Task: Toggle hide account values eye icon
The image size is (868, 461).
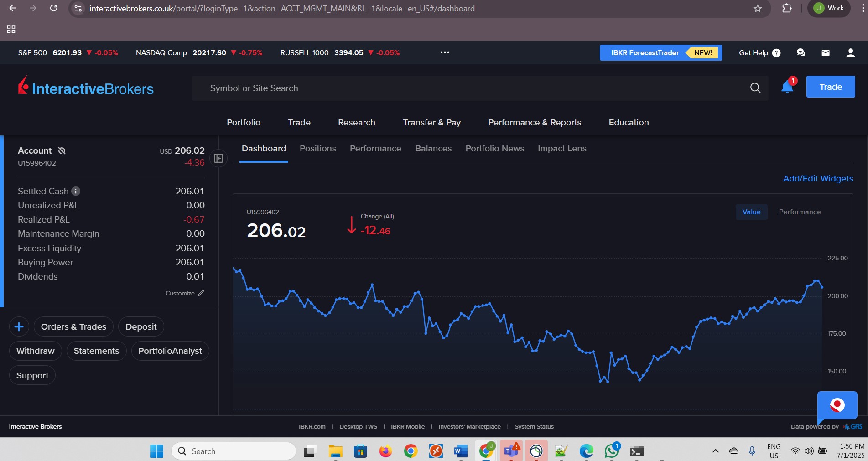Action: [x=62, y=150]
